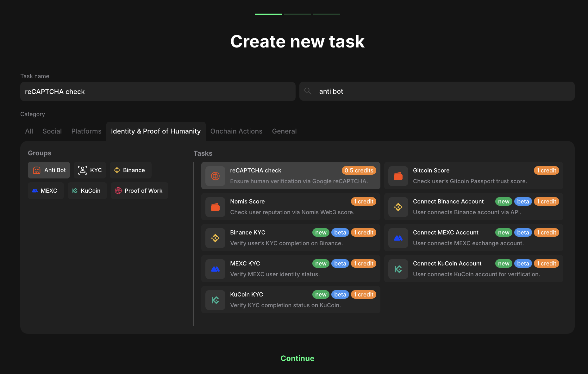Select the Connect KuCoin Account task title
The width and height of the screenshot is (588, 374).
pyautogui.click(x=447, y=264)
